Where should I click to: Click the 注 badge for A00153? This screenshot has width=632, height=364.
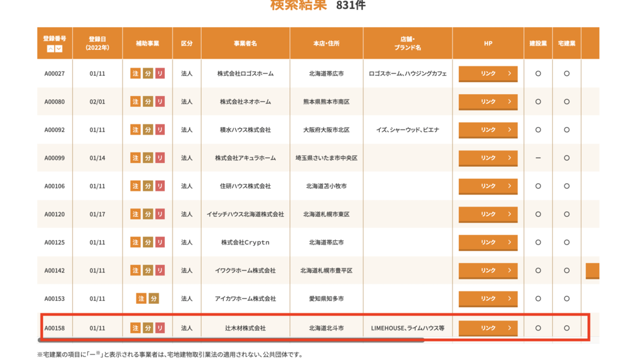141,299
